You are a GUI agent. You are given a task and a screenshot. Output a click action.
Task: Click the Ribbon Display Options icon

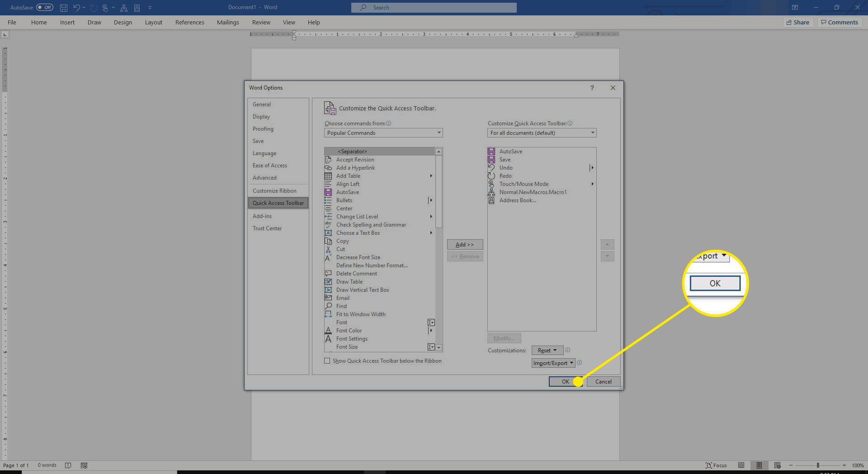795,7
